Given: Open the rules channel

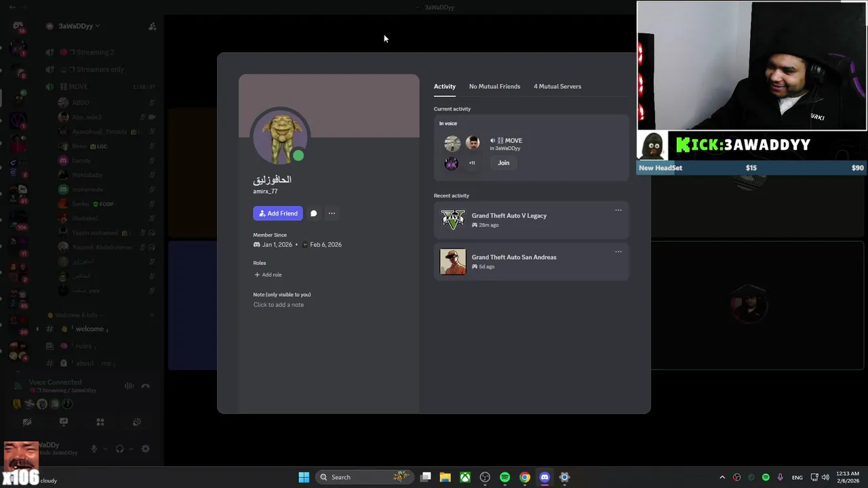Looking at the screenshot, I should coord(84,346).
